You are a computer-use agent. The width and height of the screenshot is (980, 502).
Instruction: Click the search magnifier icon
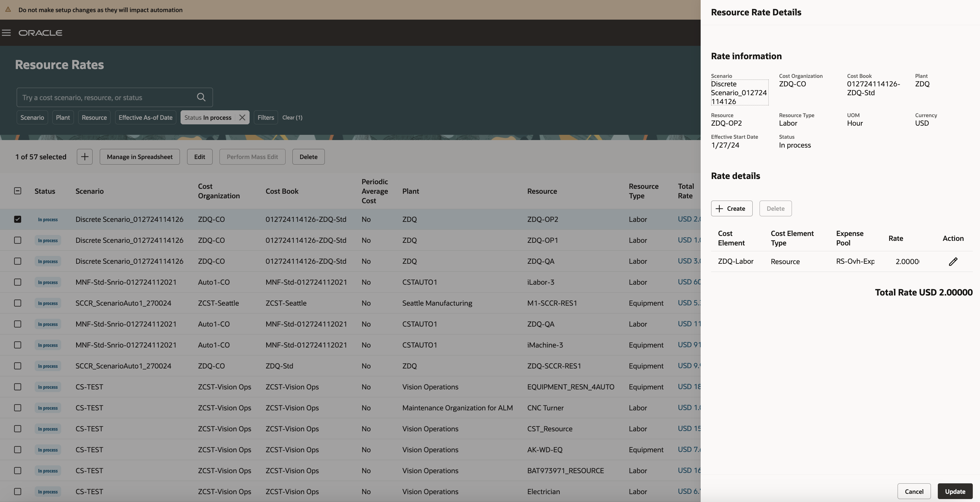(201, 98)
